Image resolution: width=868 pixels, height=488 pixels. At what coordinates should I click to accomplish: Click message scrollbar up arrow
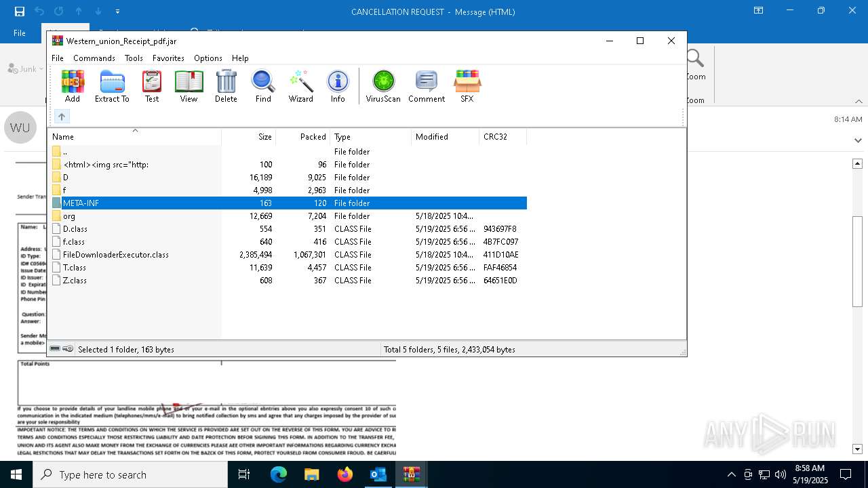click(857, 163)
